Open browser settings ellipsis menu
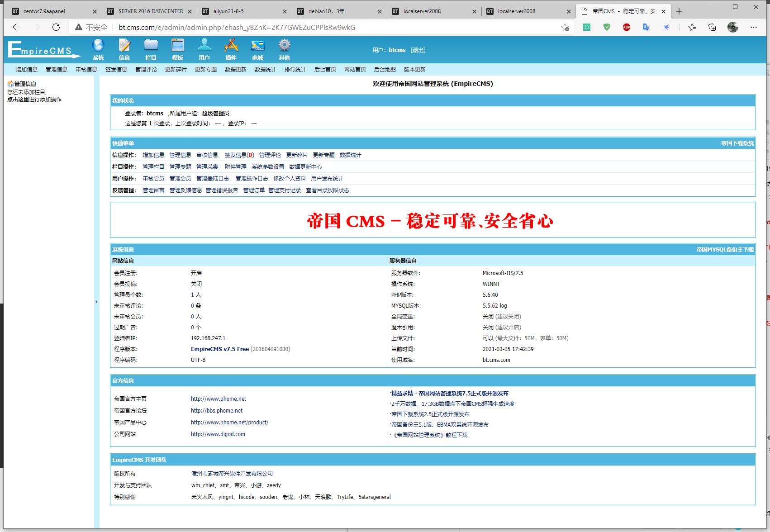This screenshot has height=532, width=770. pos(753,27)
